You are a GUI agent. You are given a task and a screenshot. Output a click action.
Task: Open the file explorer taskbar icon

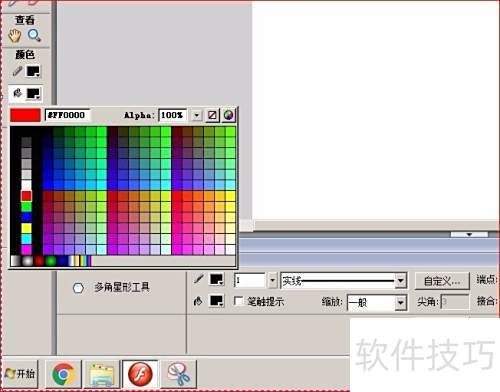tap(102, 374)
